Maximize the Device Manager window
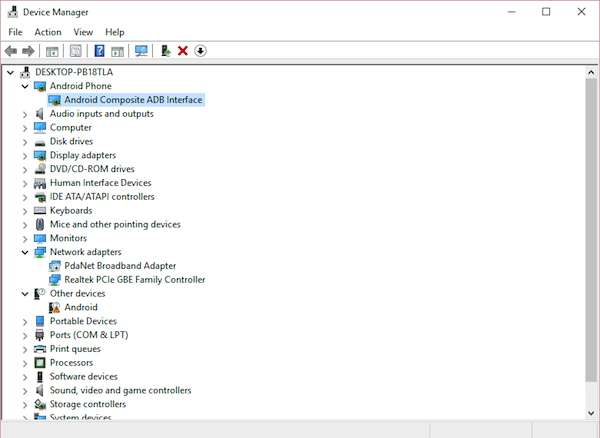600x438 pixels. [546, 12]
